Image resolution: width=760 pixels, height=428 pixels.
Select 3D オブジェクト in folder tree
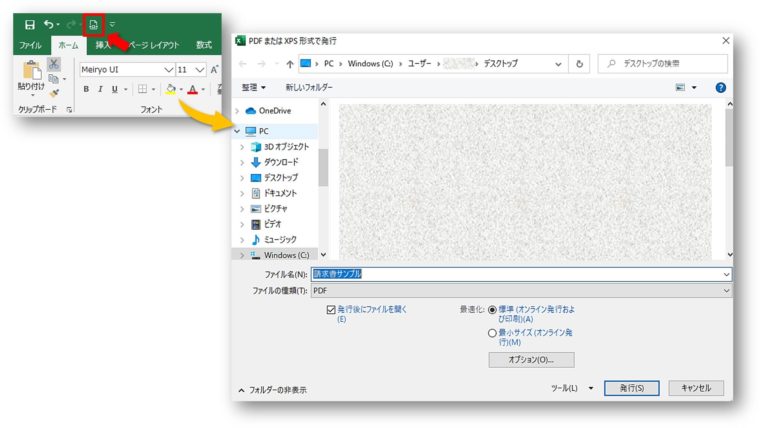point(286,147)
